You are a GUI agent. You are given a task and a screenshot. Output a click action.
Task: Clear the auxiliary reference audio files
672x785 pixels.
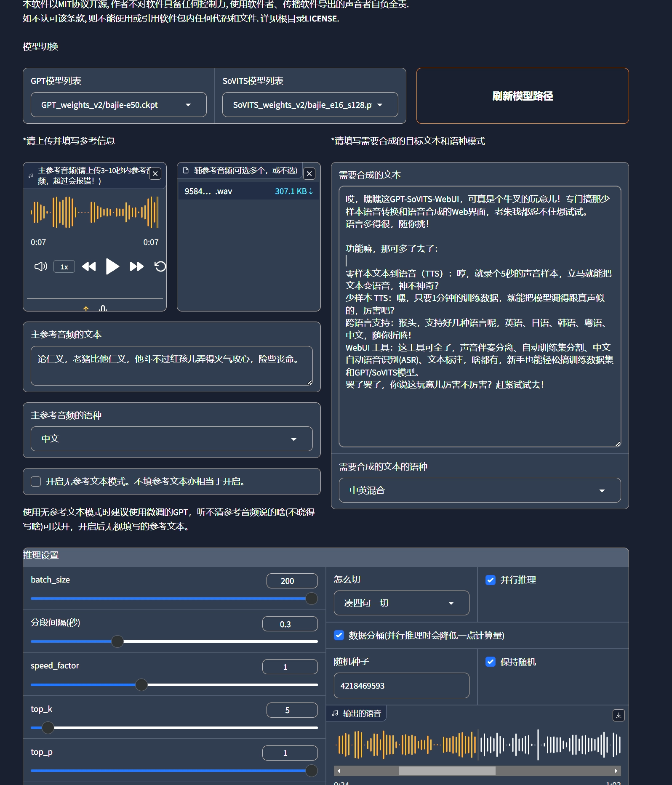tap(309, 173)
